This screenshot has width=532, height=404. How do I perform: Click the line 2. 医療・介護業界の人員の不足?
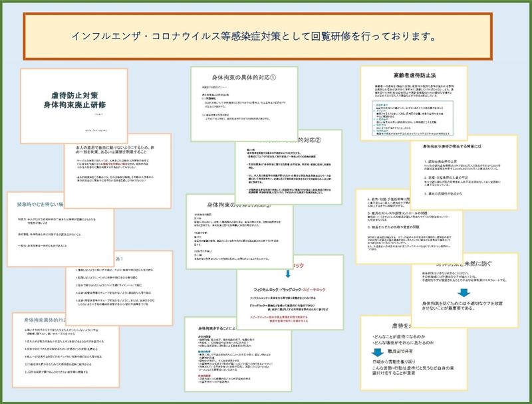pyautogui.click(x=446, y=177)
